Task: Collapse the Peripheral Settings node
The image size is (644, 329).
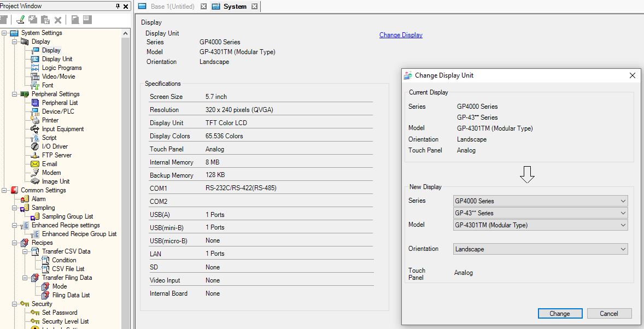Action: pos(14,94)
